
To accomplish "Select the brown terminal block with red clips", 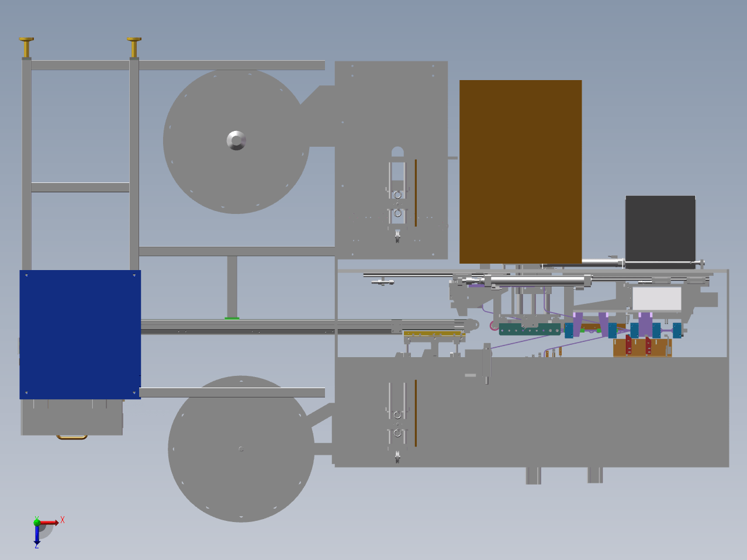I will pos(642,347).
